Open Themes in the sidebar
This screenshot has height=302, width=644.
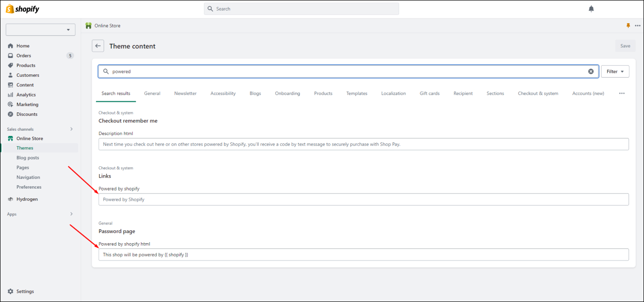pos(25,148)
